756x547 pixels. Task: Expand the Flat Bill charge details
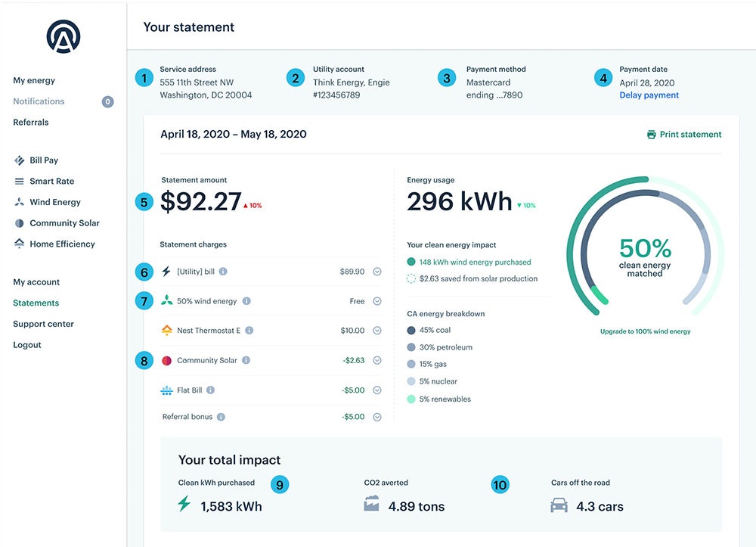pyautogui.click(x=377, y=390)
